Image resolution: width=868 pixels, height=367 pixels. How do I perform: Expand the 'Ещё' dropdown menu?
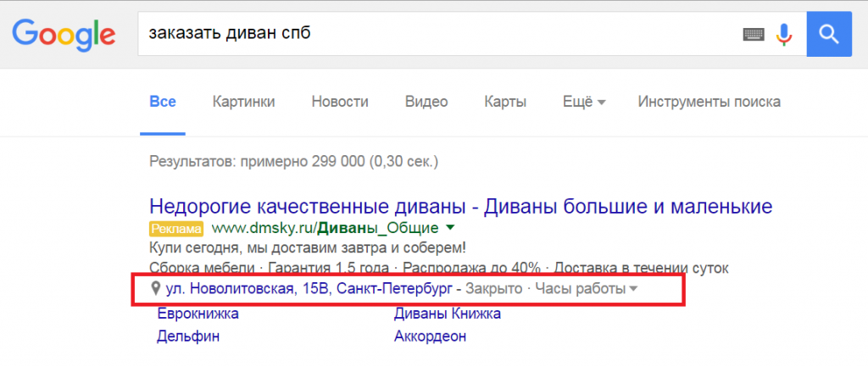click(584, 102)
